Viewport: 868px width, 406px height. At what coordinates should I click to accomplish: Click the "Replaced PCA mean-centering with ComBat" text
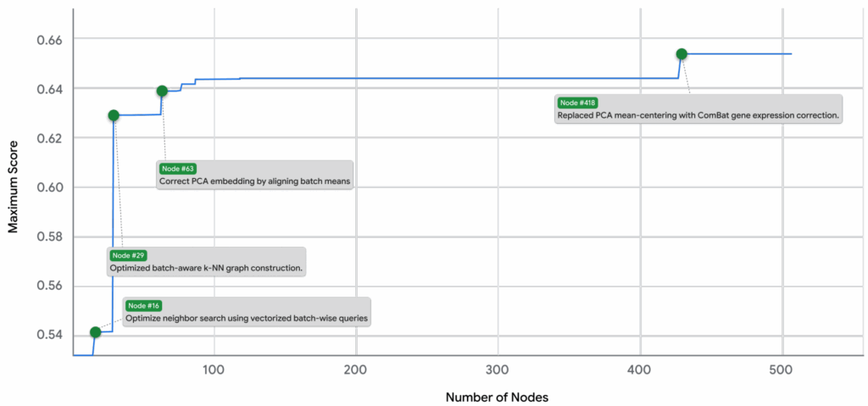click(x=698, y=114)
